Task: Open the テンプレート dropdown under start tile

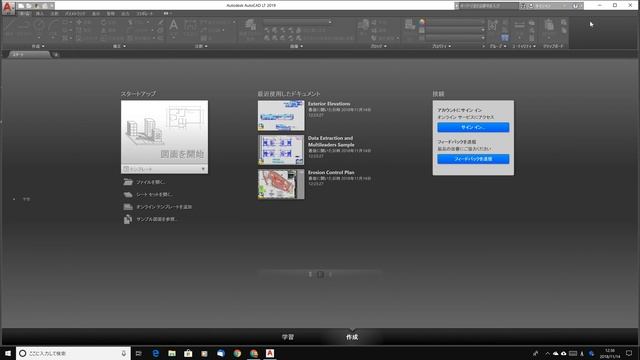Action: [164, 169]
